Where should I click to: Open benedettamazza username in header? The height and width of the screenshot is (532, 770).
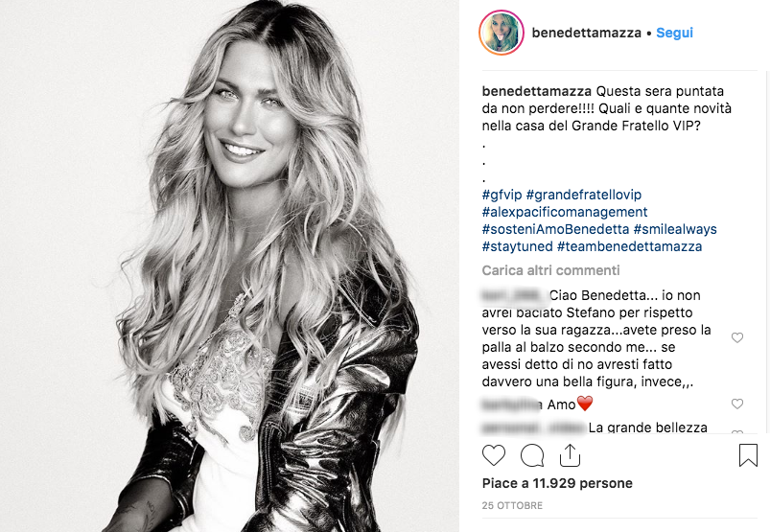(586, 33)
